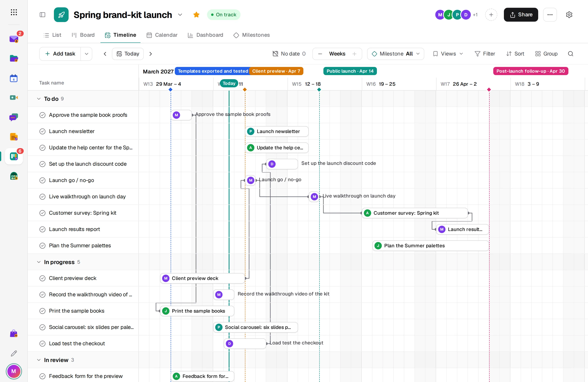Viewport: 588px width, 382px height.
Task: Go to next period arrow
Action: [150, 54]
